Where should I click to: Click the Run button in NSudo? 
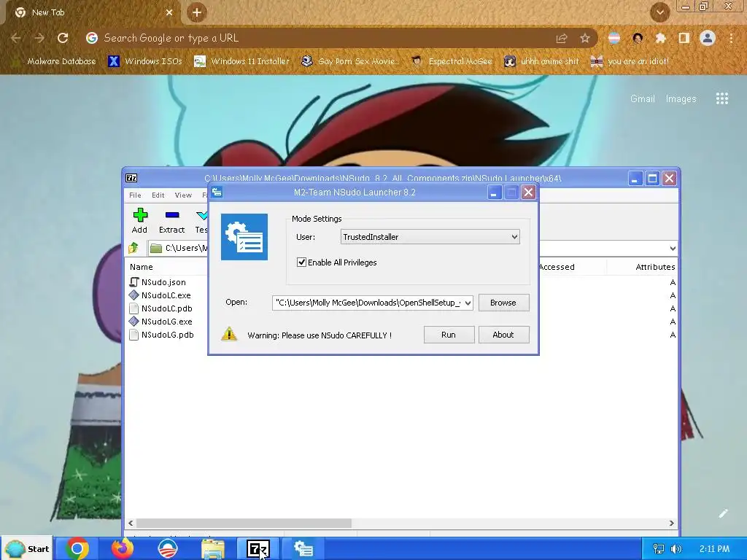(x=449, y=335)
